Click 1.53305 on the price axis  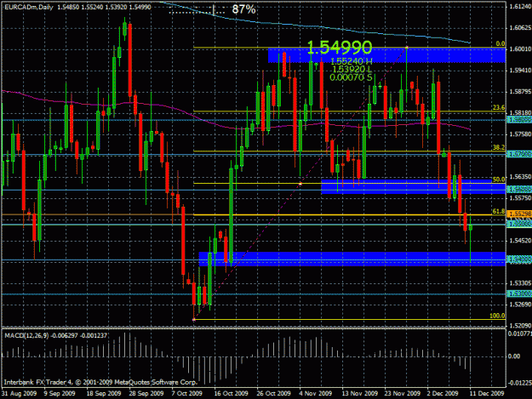520,282
